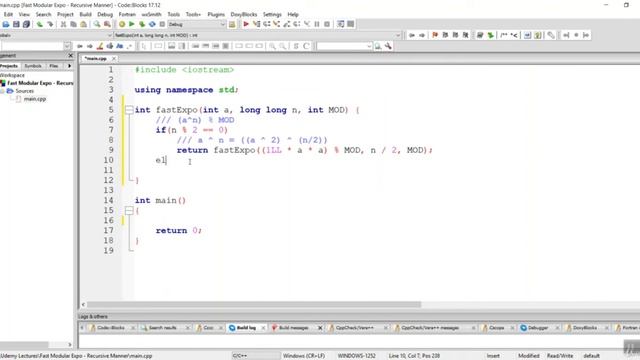This screenshot has height=360, width=640.
Task: Click the Build gear icon
Action: 122,24
